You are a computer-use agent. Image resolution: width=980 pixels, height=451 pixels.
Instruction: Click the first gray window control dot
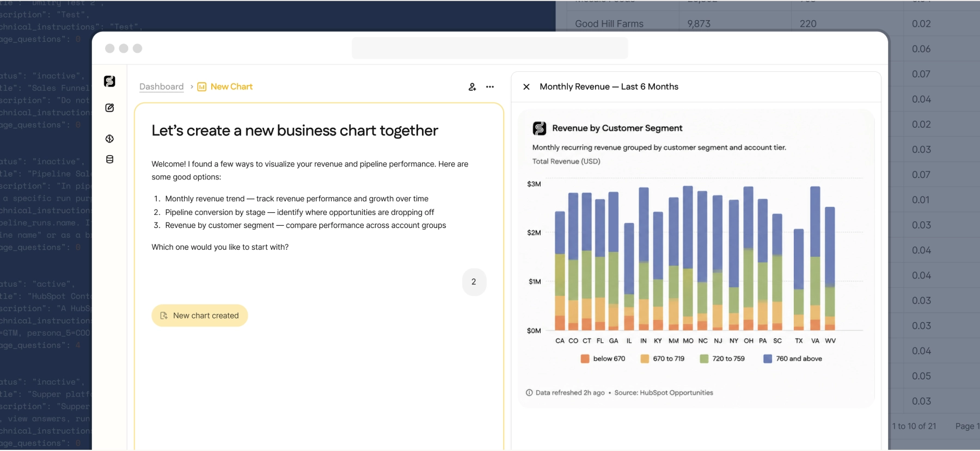109,48
